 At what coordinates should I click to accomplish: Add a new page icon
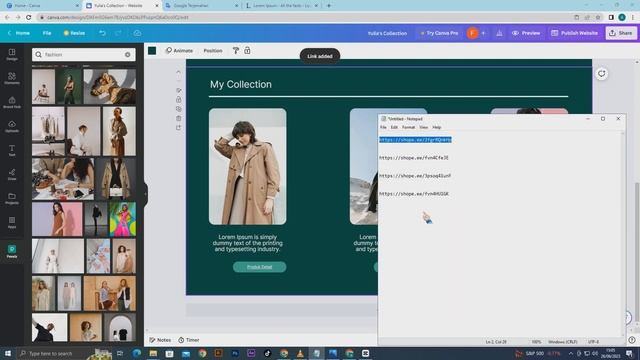pyautogui.click(x=178, y=128)
